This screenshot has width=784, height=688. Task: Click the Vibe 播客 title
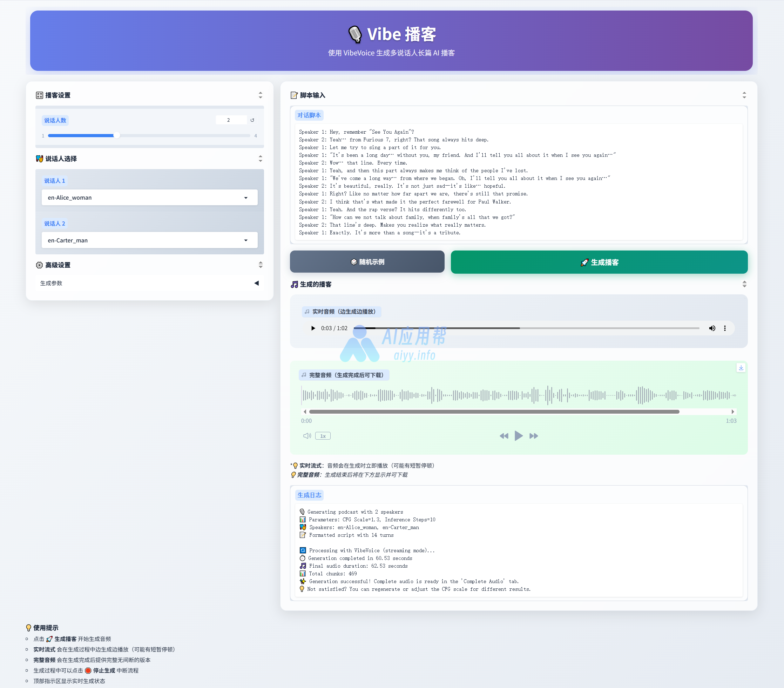click(x=401, y=34)
